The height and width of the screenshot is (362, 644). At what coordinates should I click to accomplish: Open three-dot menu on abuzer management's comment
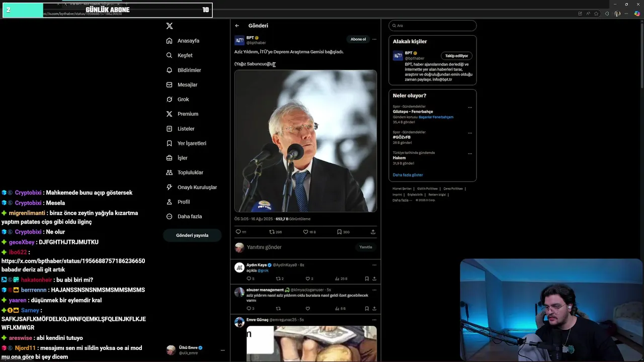pos(374,290)
